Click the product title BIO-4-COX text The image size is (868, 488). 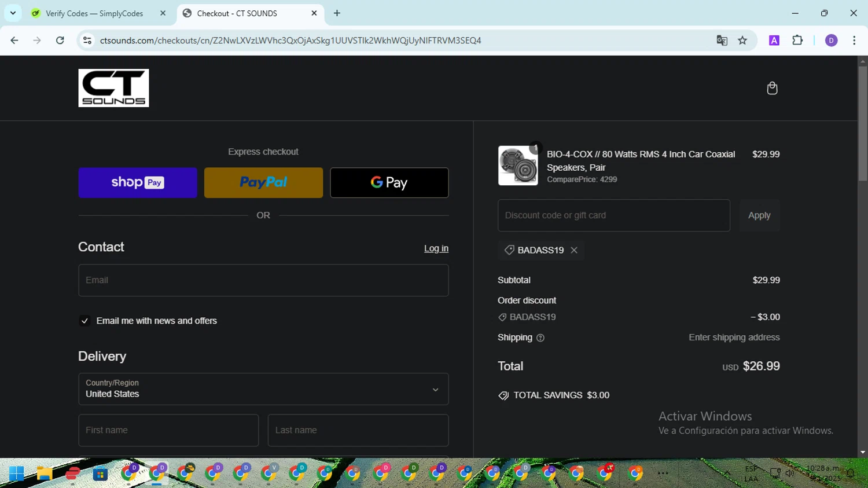point(641,161)
